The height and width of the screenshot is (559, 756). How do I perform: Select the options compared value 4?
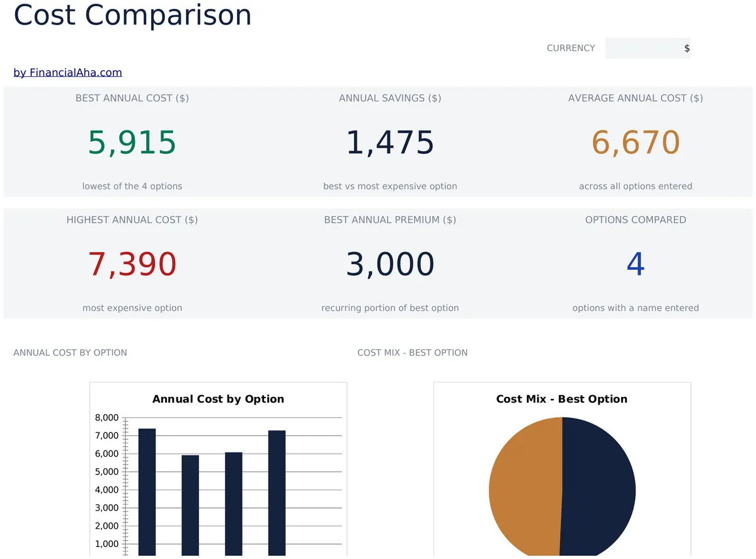click(x=636, y=264)
